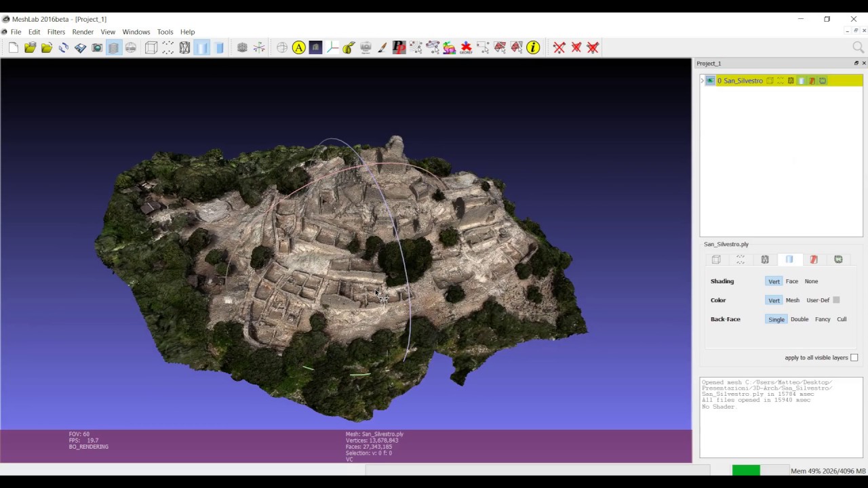Image resolution: width=868 pixels, height=488 pixels.
Task: Enable apply to all visible layers
Action: click(x=854, y=357)
